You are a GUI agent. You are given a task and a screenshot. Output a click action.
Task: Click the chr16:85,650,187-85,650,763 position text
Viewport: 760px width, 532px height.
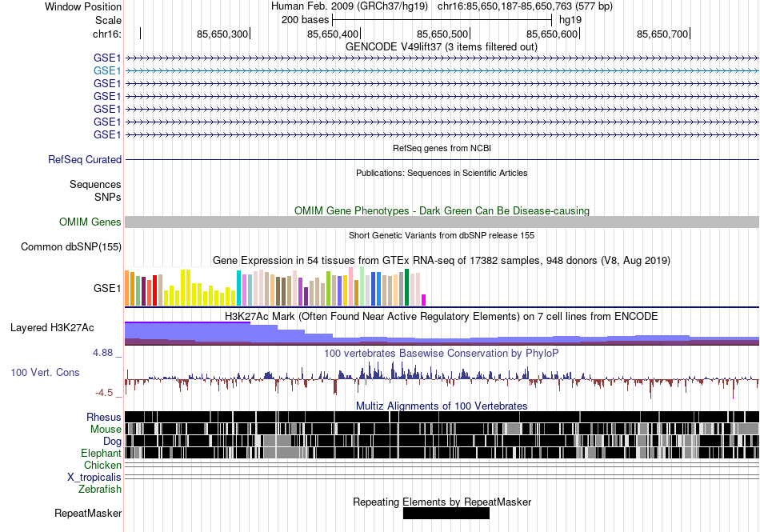pyautogui.click(x=525, y=6)
